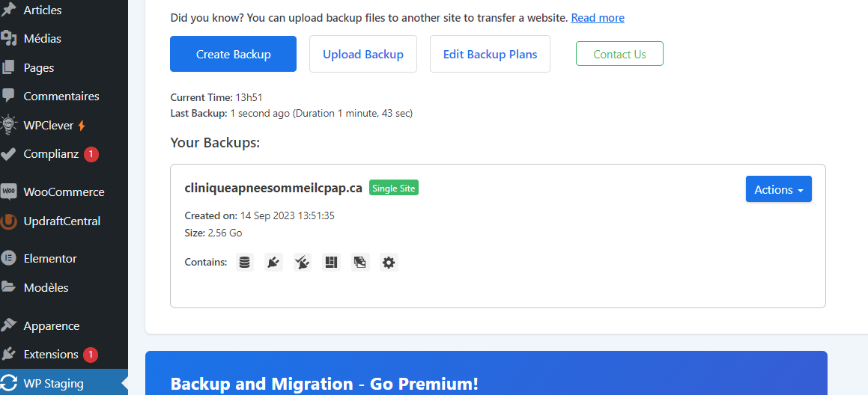Click the themes layout icon in Contains
Image resolution: width=868 pixels, height=395 pixels.
tap(331, 263)
